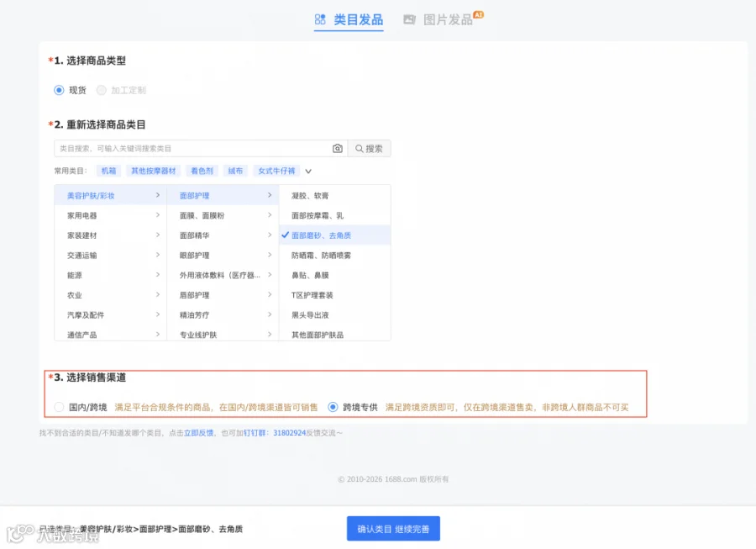The height and width of the screenshot is (549, 756).
Task: Select the 现货 radio option
Action: click(x=59, y=90)
